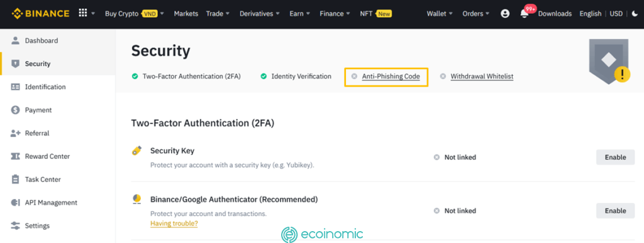This screenshot has height=243, width=644.
Task: Click the Yubikey description text
Action: pyautogui.click(x=232, y=165)
